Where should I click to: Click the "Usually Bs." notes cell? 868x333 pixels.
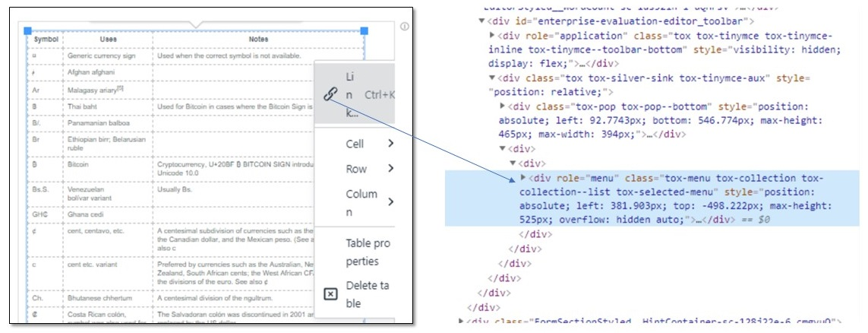click(173, 189)
